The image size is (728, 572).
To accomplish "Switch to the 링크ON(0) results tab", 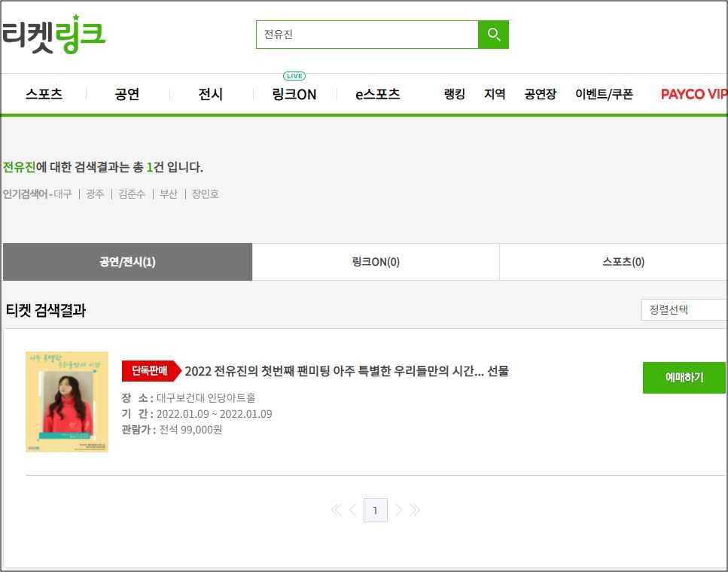I will tap(375, 261).
